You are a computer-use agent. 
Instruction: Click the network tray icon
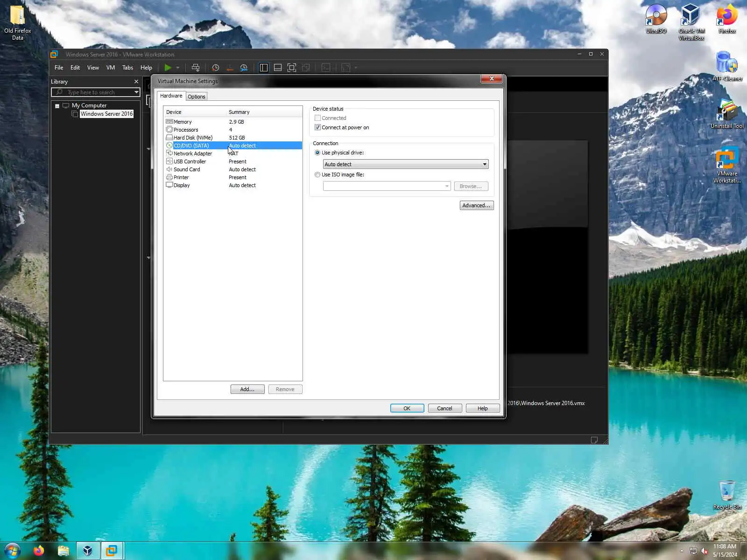coord(693,551)
